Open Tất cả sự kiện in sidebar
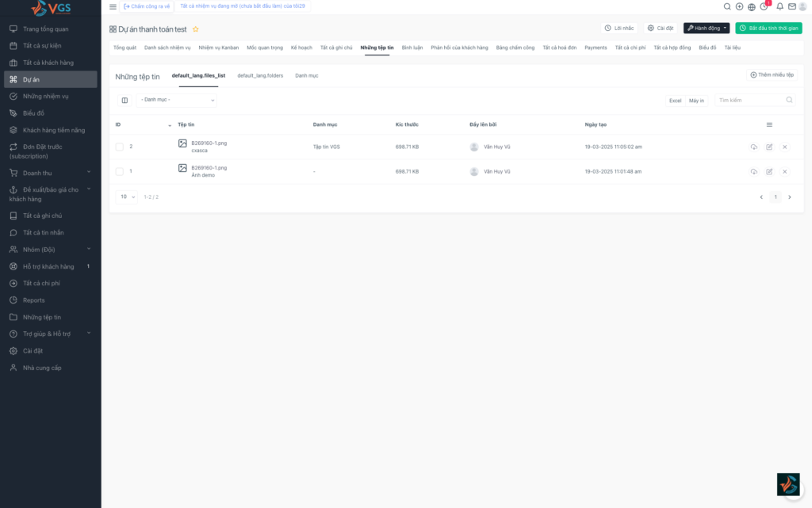The width and height of the screenshot is (812, 508). (50, 45)
